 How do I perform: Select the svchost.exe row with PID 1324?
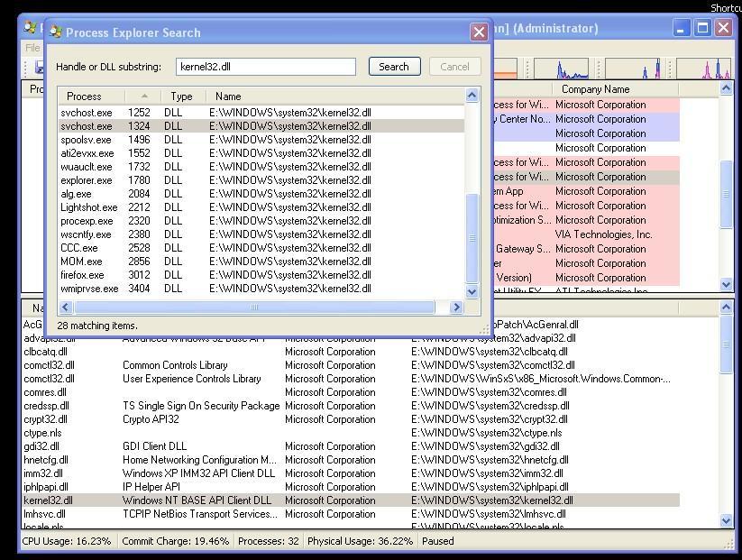point(261,126)
